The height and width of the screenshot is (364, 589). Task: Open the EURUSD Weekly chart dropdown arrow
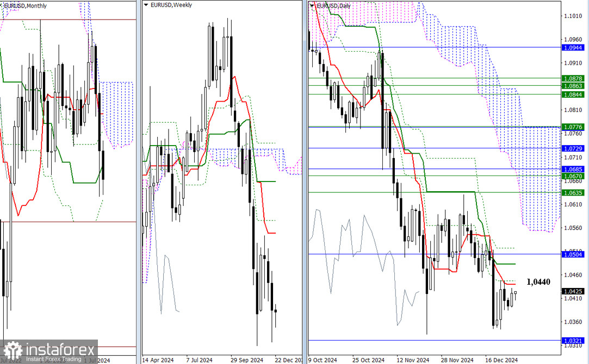coord(146,5)
